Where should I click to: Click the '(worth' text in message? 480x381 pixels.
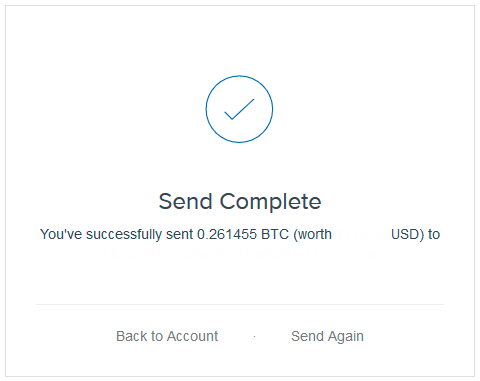312,234
